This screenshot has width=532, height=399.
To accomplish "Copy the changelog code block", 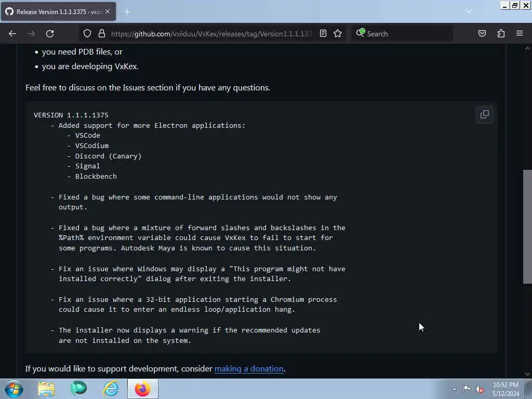I will (485, 114).
